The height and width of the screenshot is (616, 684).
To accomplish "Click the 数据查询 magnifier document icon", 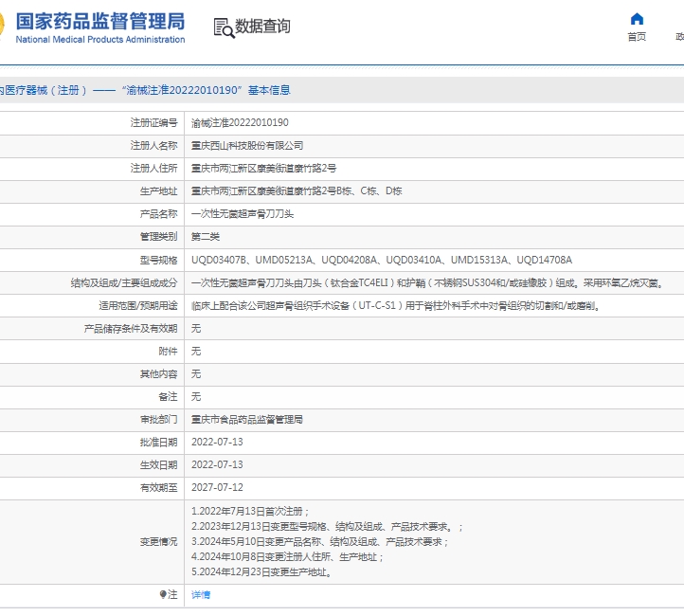I will click(225, 27).
